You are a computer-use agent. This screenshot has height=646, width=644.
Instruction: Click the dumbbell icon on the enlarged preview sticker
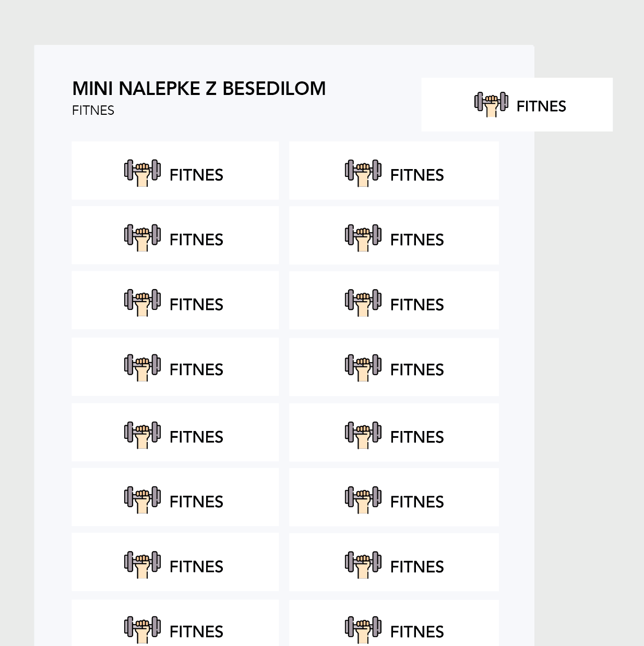pos(491,104)
